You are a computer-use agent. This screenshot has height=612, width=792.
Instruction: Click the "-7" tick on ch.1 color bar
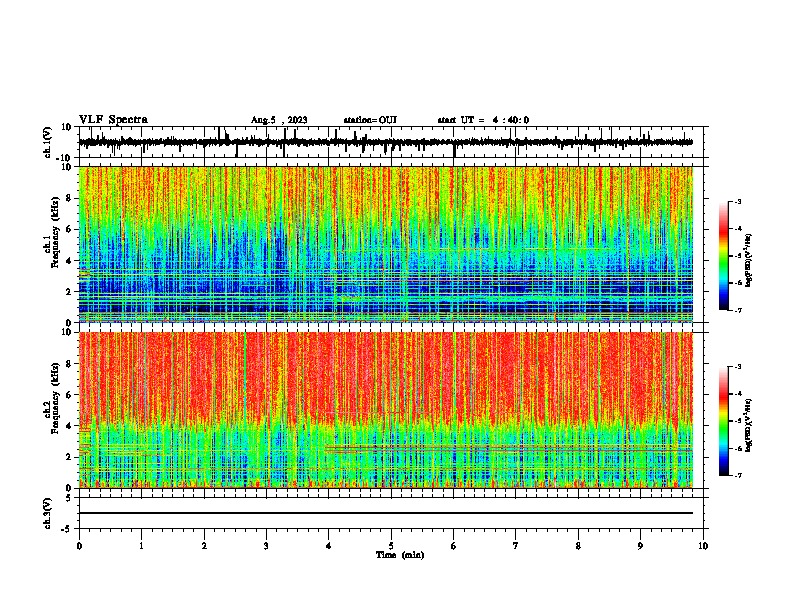738,310
